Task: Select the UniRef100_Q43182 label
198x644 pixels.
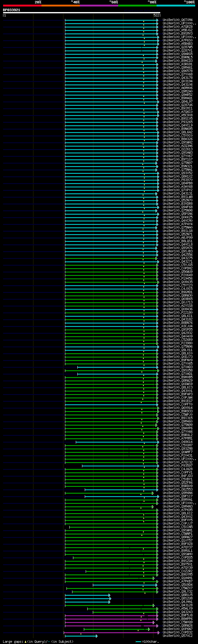Action: (178, 320)
